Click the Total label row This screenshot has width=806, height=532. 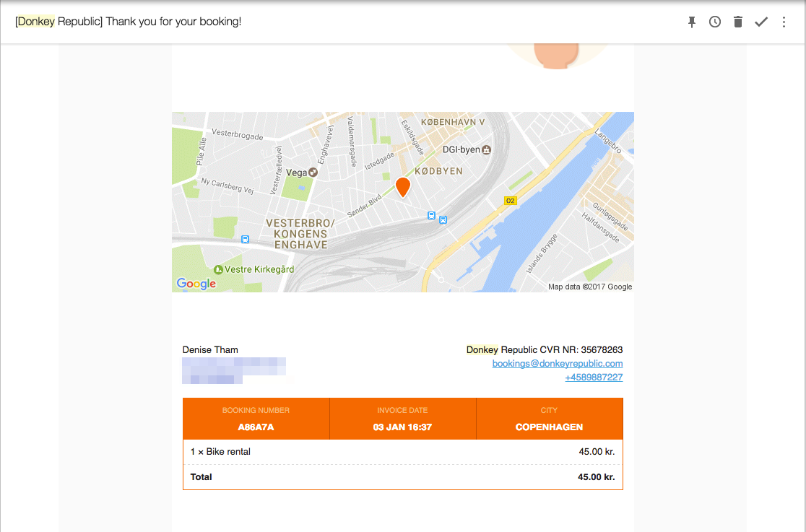[201, 477]
